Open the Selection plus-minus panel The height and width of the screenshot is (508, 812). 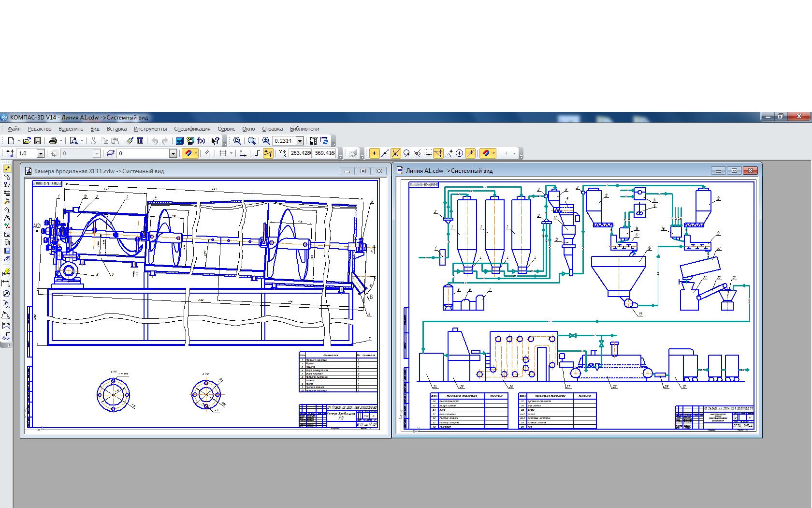point(7,226)
